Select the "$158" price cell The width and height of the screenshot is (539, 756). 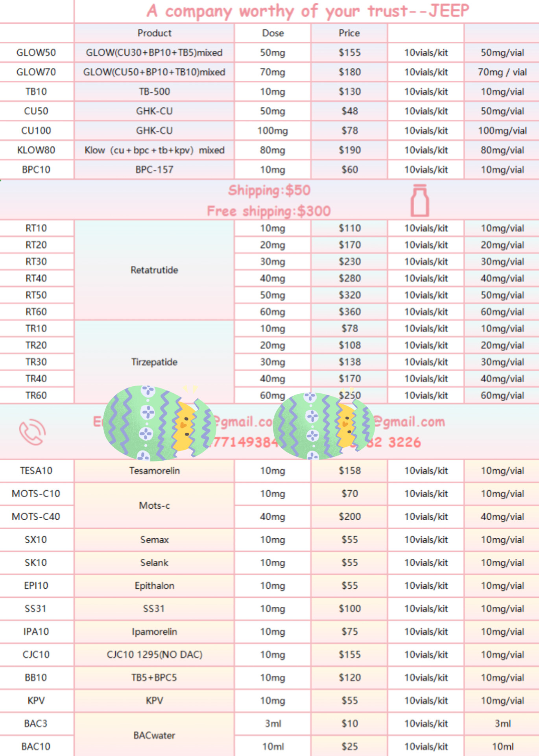[350, 471]
